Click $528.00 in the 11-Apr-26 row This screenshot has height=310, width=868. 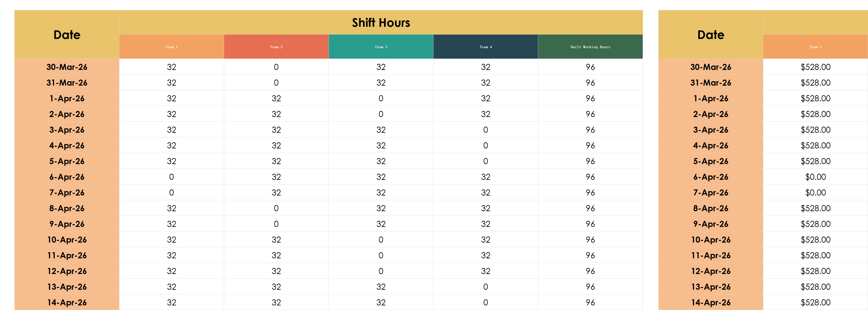click(x=815, y=255)
